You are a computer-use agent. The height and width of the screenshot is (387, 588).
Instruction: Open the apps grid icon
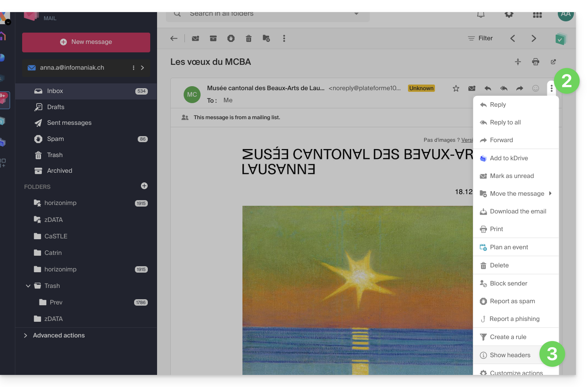pyautogui.click(x=537, y=14)
